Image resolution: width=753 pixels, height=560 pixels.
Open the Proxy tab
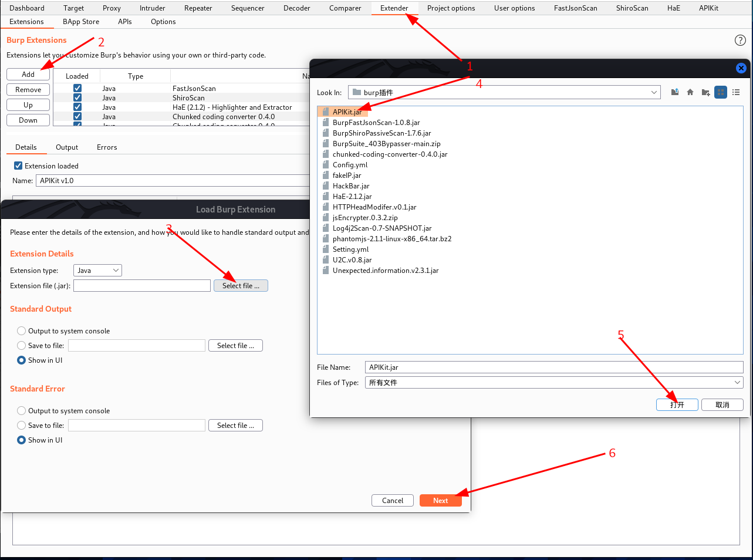click(112, 8)
